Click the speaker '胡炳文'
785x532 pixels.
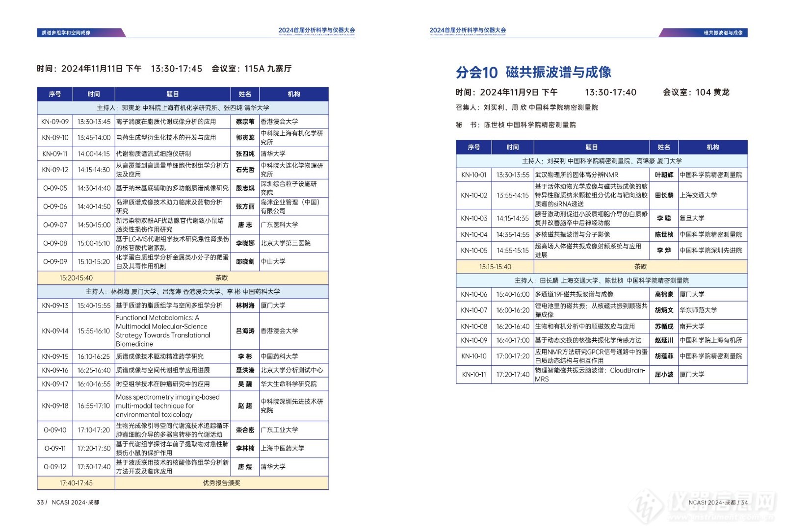[x=664, y=310]
